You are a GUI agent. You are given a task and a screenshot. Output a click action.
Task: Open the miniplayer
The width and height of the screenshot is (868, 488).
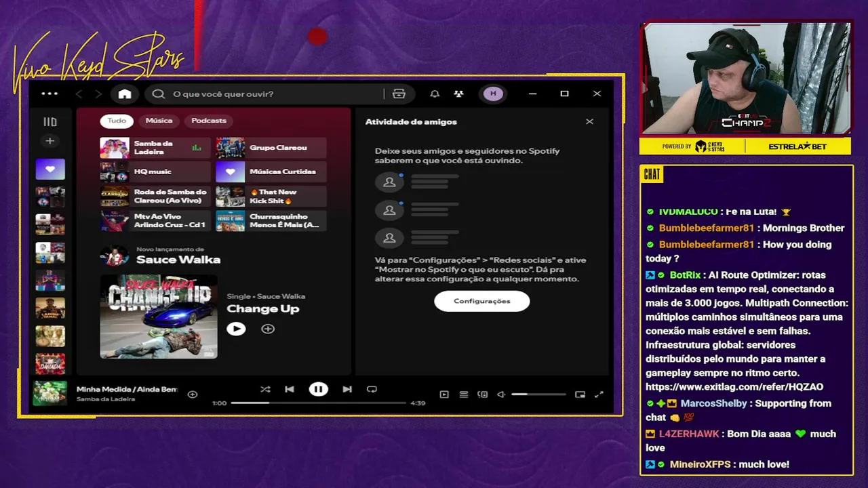[x=580, y=394]
